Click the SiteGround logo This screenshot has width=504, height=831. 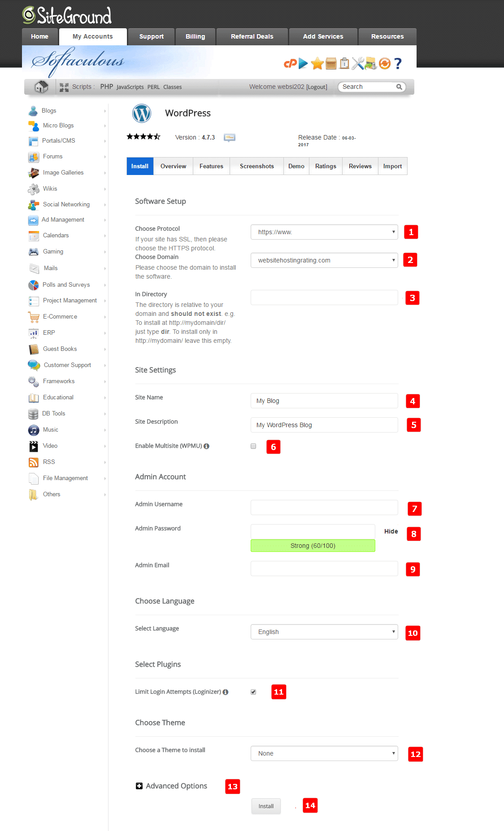pos(67,16)
